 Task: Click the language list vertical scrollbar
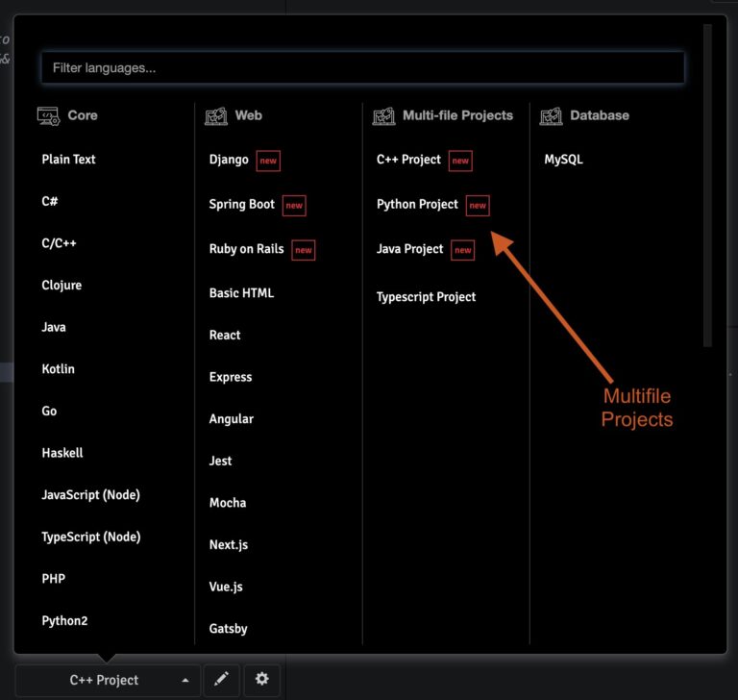click(707, 186)
